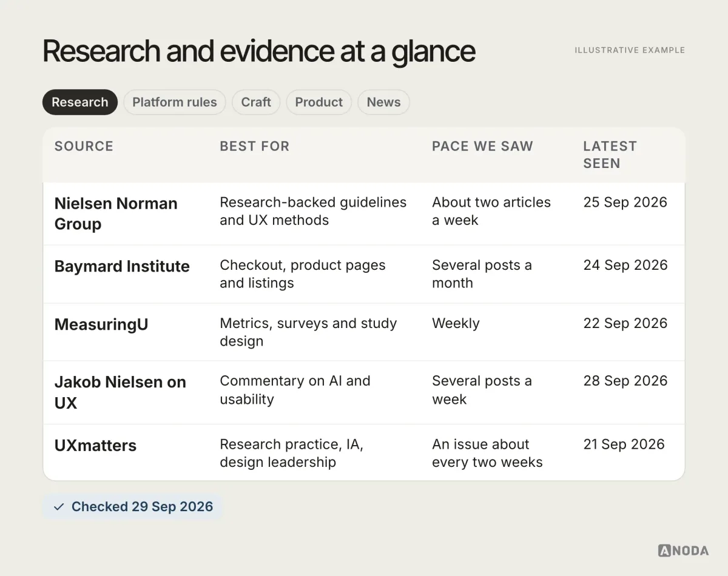The image size is (728, 576).
Task: Switch to the Product tab
Action: (318, 102)
